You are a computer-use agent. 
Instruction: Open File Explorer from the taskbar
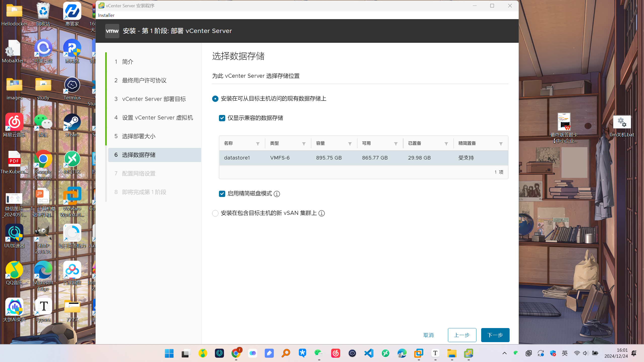[x=452, y=353]
